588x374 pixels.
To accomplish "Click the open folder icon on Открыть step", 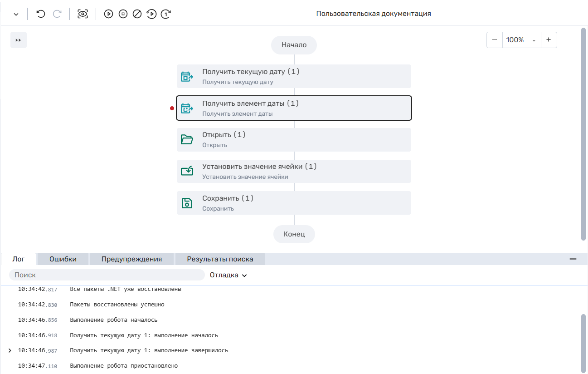I will click(187, 140).
